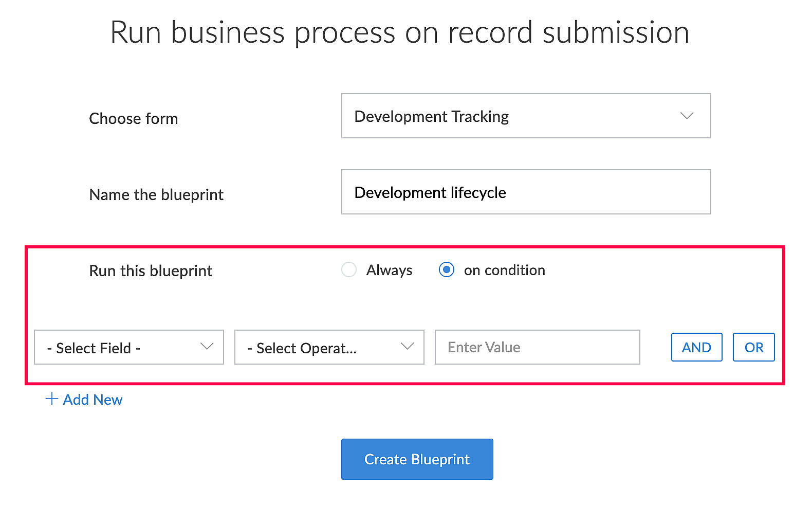Focus the Enter Value text box
Viewport: 812px width, 505px height.
[x=537, y=348]
